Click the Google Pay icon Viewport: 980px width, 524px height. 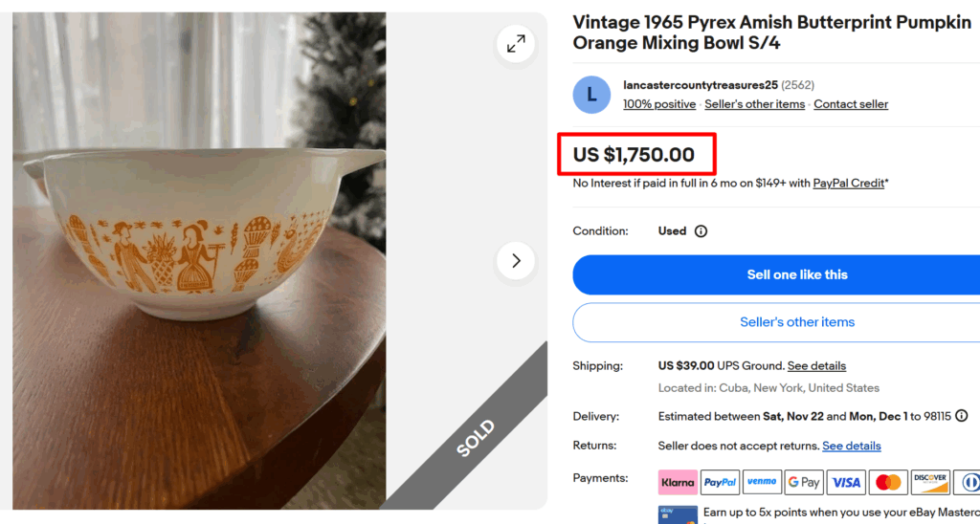point(804,482)
